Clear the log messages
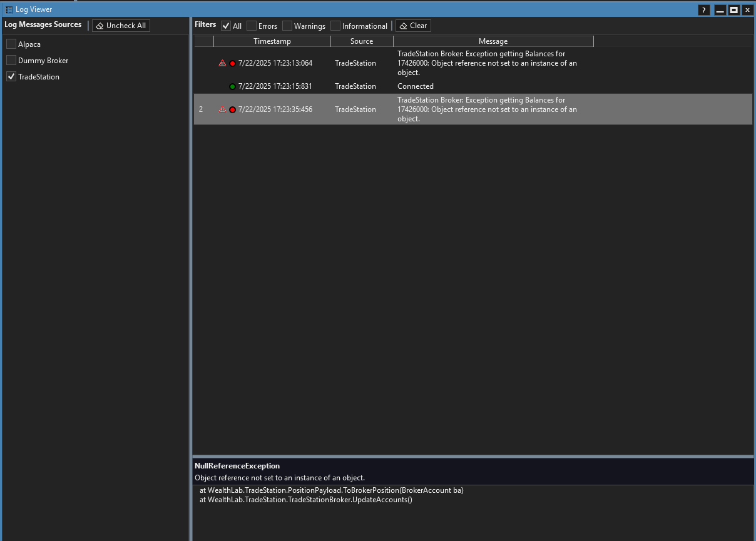The height and width of the screenshot is (541, 756). coord(413,26)
